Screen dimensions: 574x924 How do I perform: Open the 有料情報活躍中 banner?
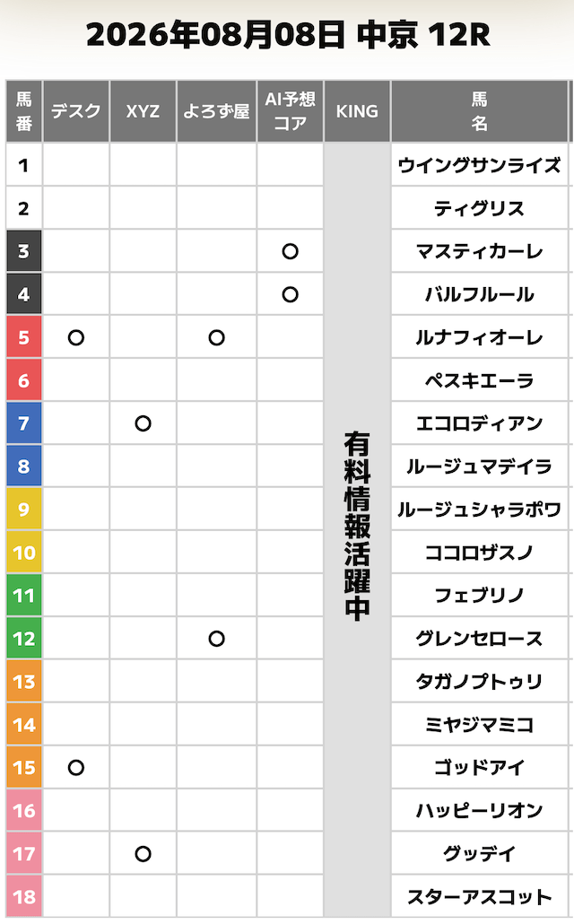pos(357,527)
